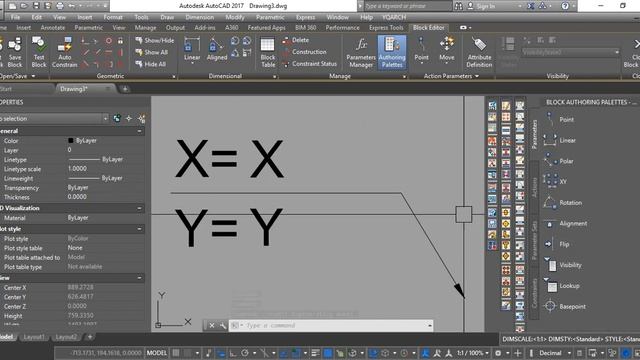Select the Featured Apps ribbon tab
The height and width of the screenshot is (360, 640).
[266, 27]
